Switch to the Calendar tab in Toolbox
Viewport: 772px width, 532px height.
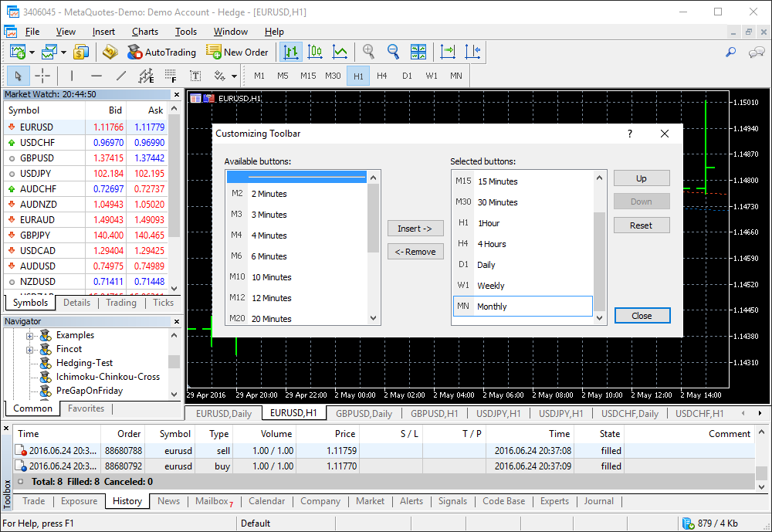266,501
